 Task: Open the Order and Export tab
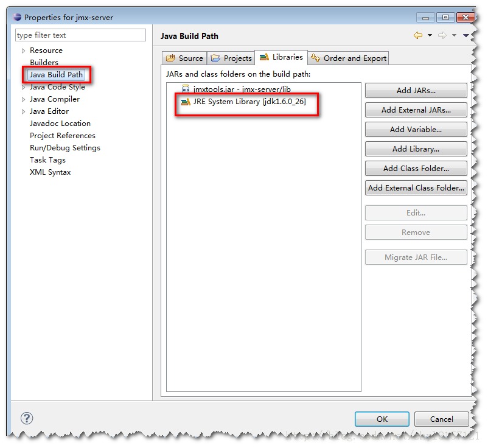(x=348, y=58)
